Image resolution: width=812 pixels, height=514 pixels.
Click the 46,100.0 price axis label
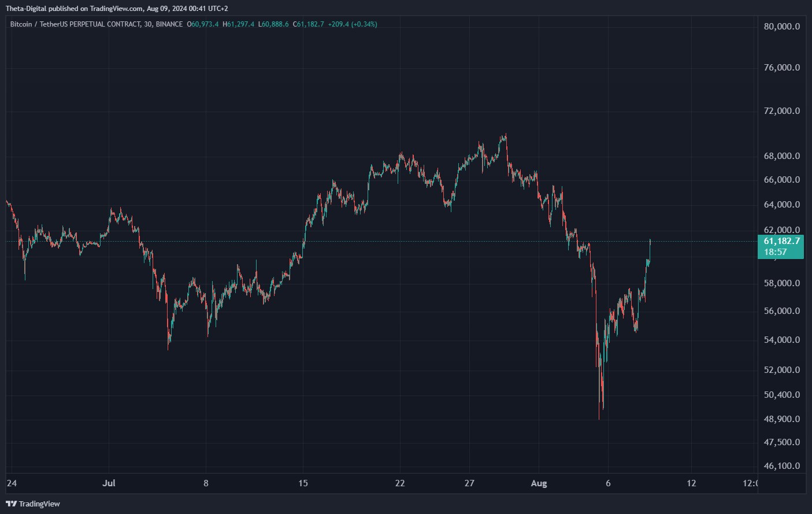point(782,466)
